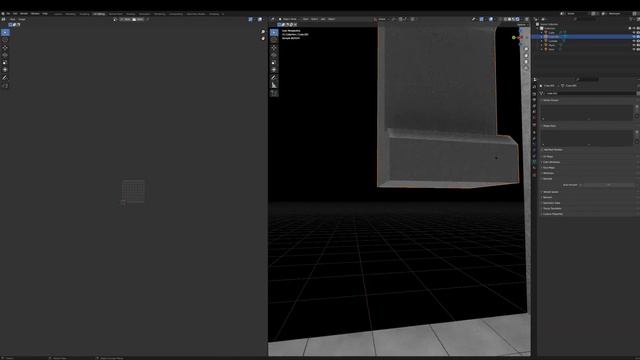Expand the Custom Properties panel

[x=552, y=214]
